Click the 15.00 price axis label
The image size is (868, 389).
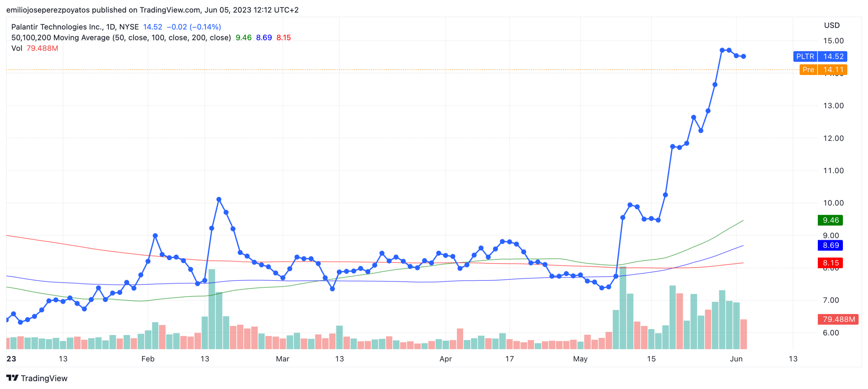(x=833, y=41)
